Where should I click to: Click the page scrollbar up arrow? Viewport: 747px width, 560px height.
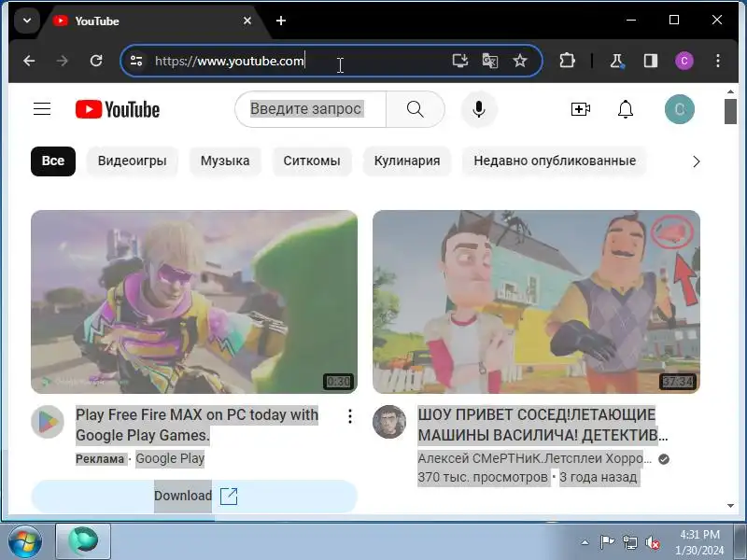tap(730, 91)
